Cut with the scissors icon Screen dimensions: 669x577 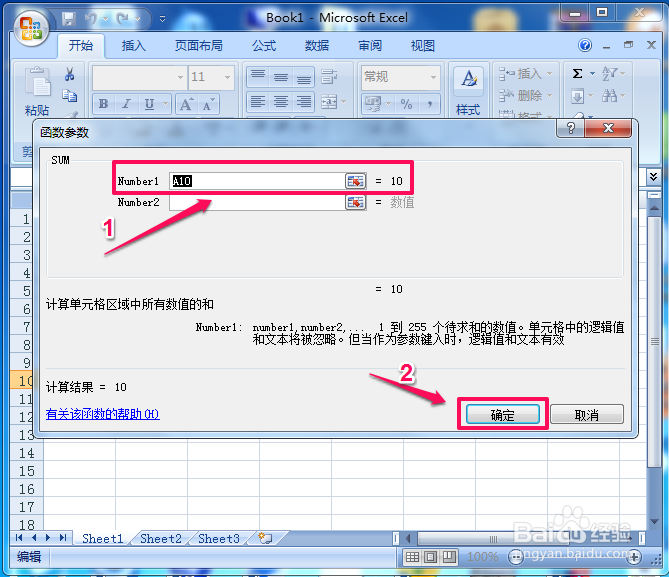tap(70, 74)
